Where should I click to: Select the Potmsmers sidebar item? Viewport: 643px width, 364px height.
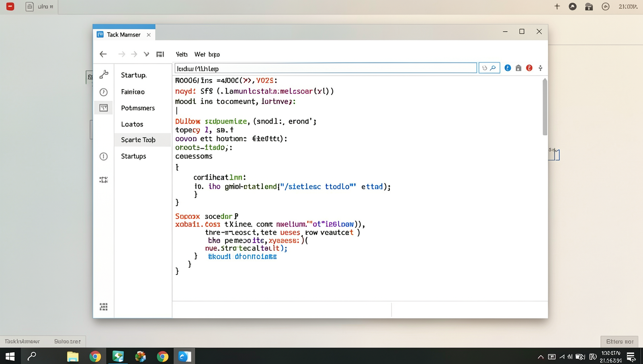[138, 108]
